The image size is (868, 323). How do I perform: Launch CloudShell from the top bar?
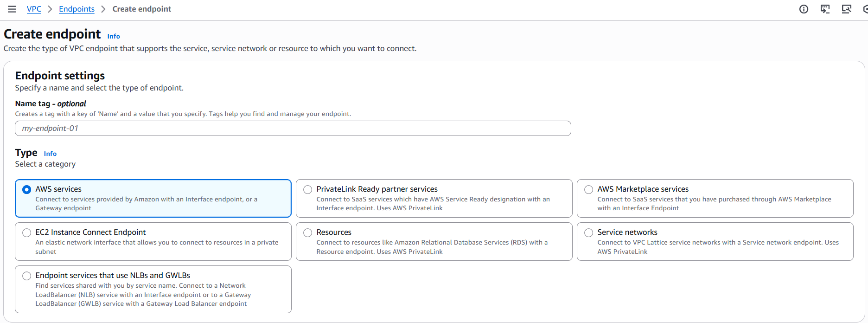pos(825,9)
